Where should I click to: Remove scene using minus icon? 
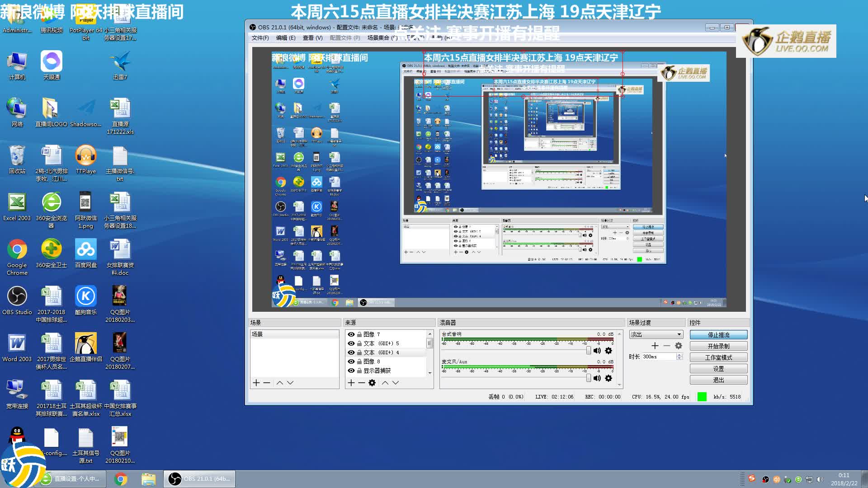click(267, 383)
